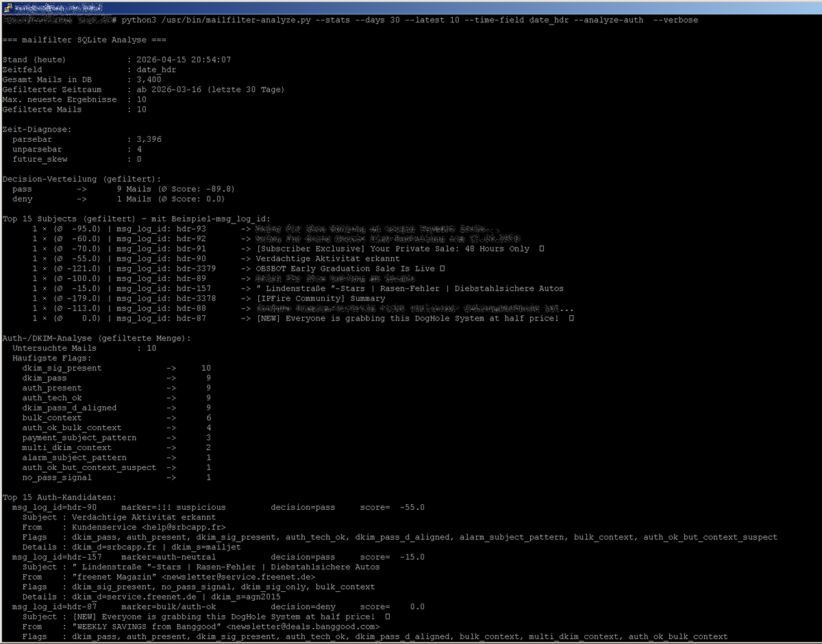Click sender 'Kundenservice <help@srbcapp.fr>'

pyautogui.click(x=149, y=528)
